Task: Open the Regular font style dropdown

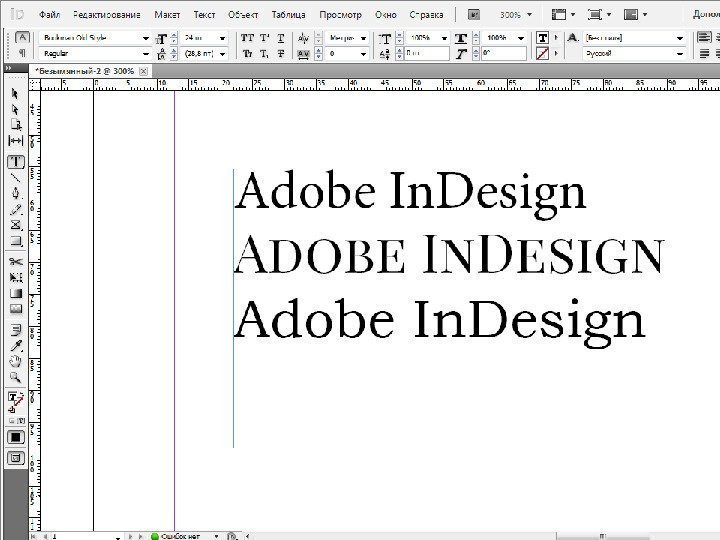Action: 146,54
